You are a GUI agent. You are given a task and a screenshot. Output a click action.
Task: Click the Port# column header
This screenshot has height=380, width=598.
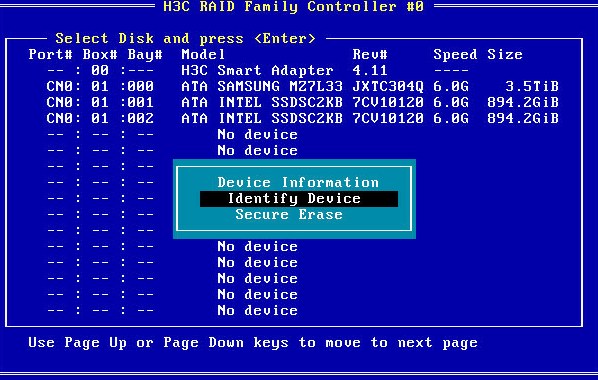click(50, 55)
